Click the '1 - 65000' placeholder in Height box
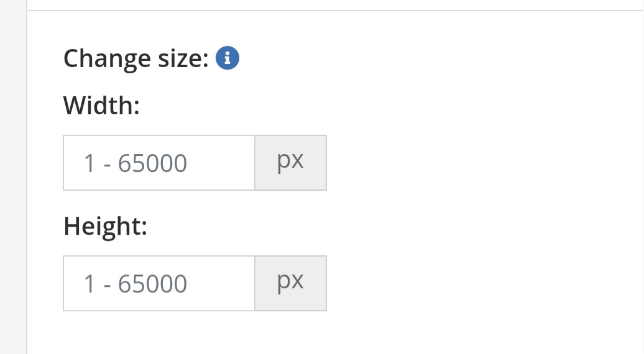 click(x=136, y=284)
